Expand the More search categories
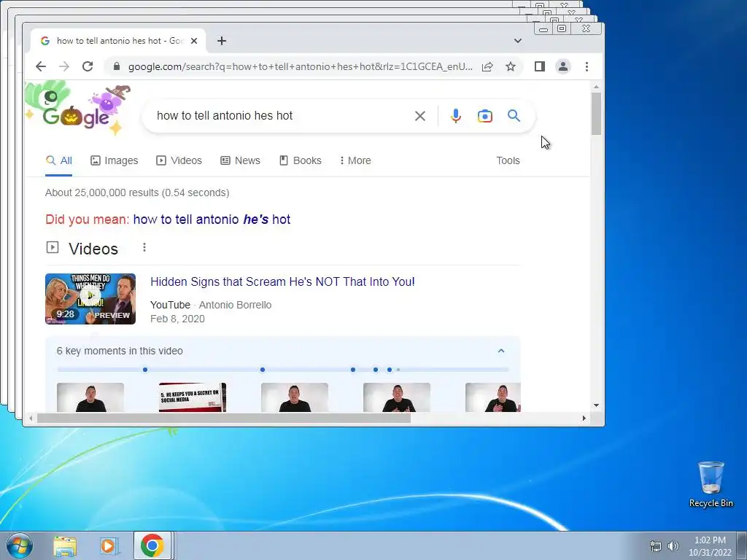The height and width of the screenshot is (560, 747). click(x=355, y=160)
